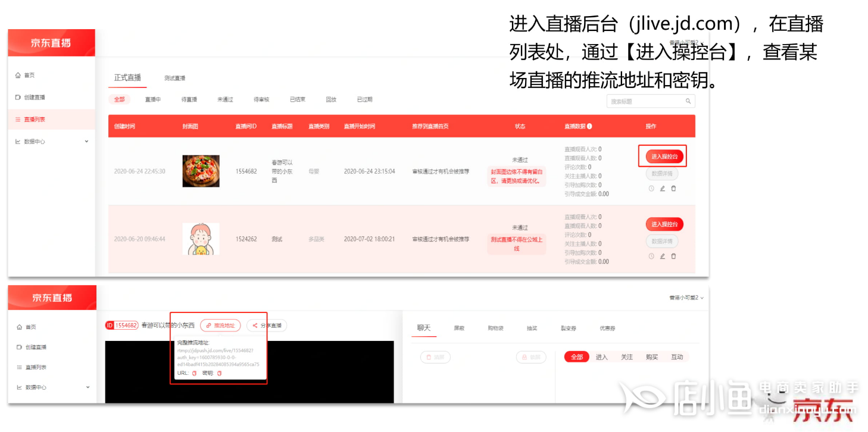
Task: Click schedule clock icon in row 1524262
Action: click(651, 256)
